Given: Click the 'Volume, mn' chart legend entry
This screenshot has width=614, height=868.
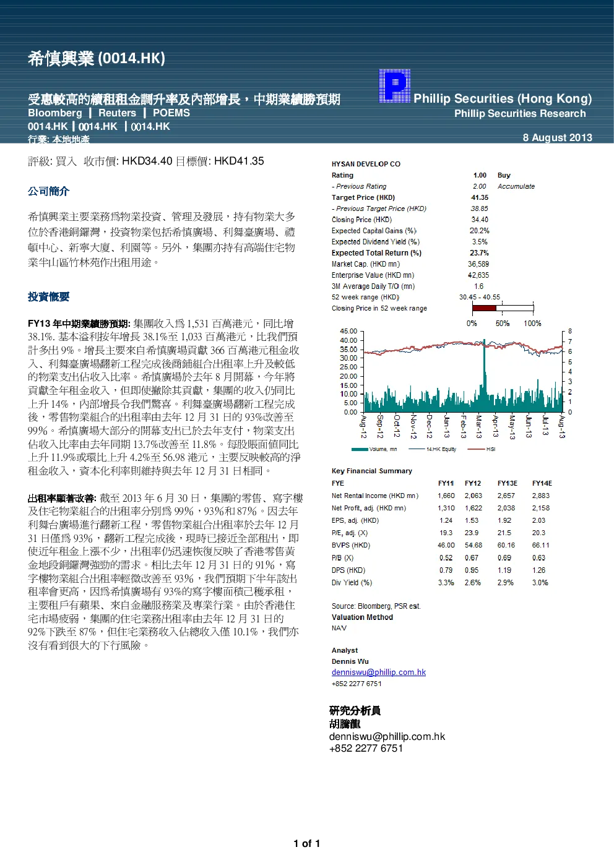Looking at the screenshot, I should pyautogui.click(x=375, y=449).
